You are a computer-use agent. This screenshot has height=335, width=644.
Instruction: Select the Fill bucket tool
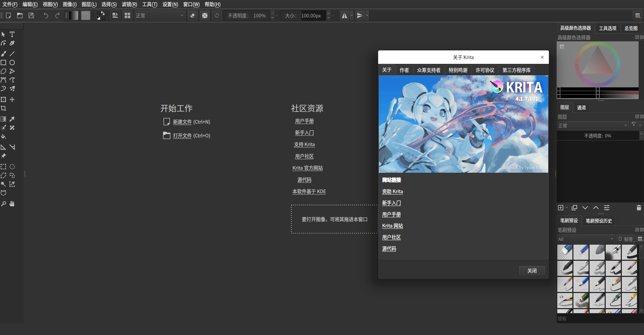3,136
